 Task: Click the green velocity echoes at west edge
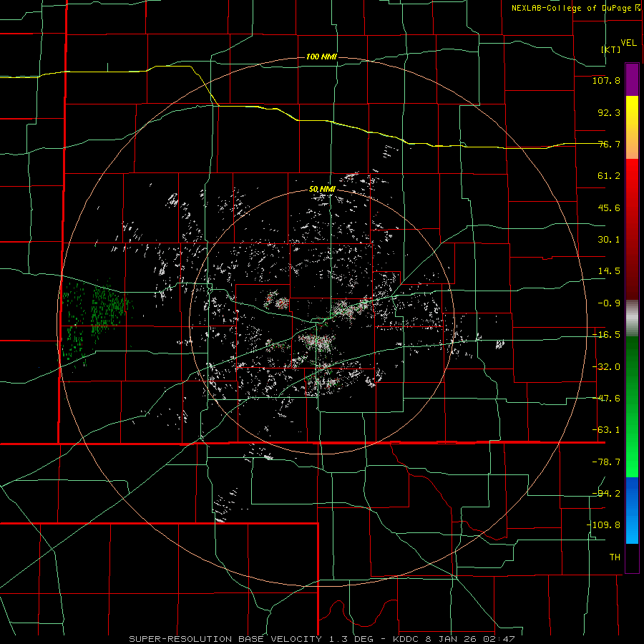tap(95, 323)
